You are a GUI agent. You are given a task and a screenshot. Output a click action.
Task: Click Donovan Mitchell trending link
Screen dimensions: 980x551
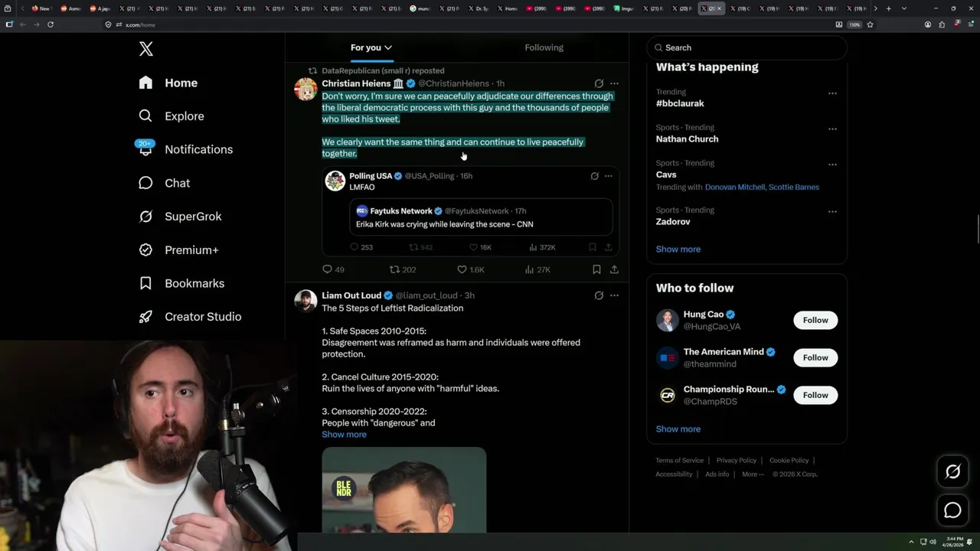[x=734, y=187]
